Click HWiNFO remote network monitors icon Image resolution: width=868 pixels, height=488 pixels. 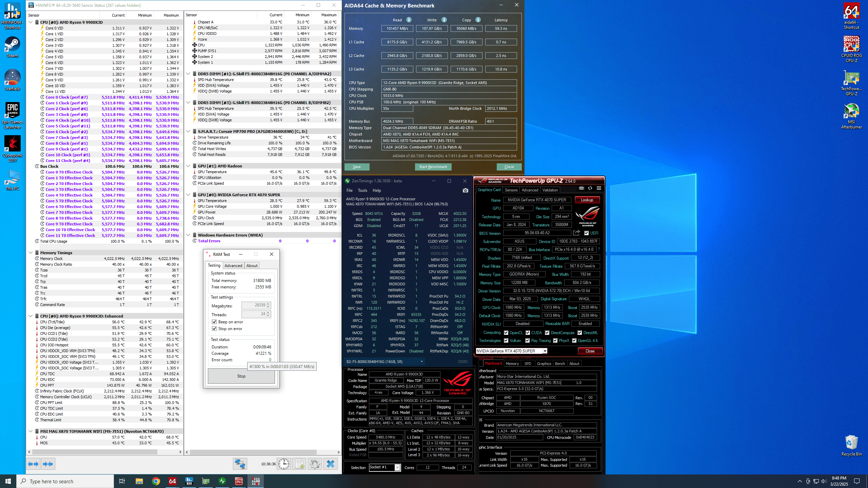pyautogui.click(x=240, y=464)
